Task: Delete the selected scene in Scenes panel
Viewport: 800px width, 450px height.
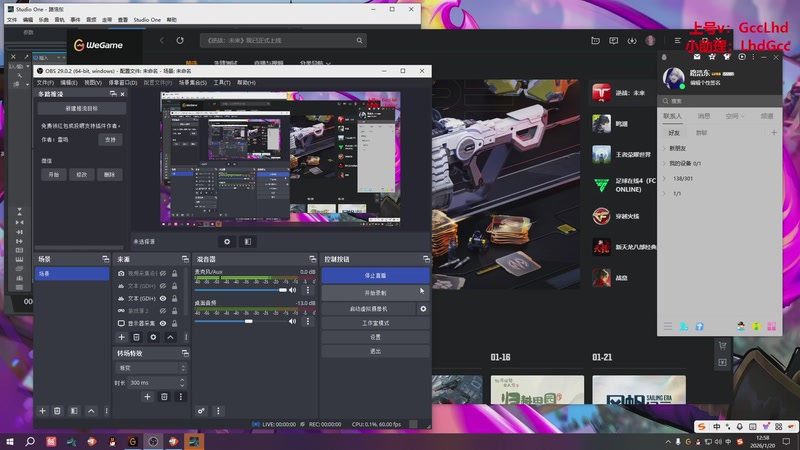Action: tap(57, 411)
